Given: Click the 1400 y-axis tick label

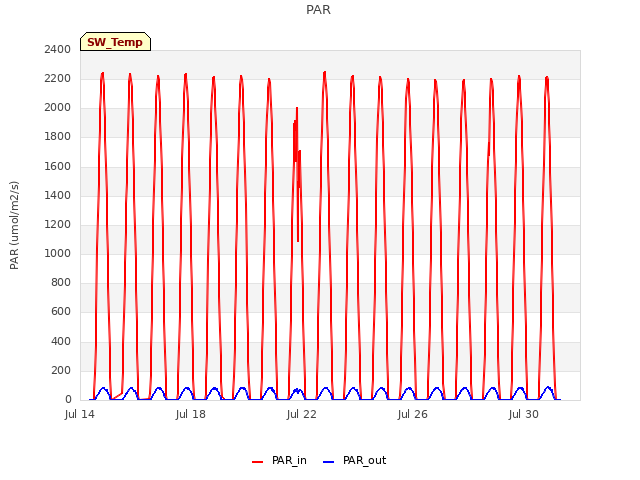Looking at the screenshot, I should 58,196.
